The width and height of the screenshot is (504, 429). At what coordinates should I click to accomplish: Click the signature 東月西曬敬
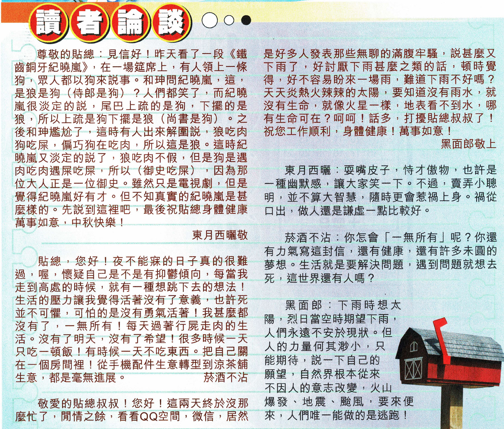(220, 235)
